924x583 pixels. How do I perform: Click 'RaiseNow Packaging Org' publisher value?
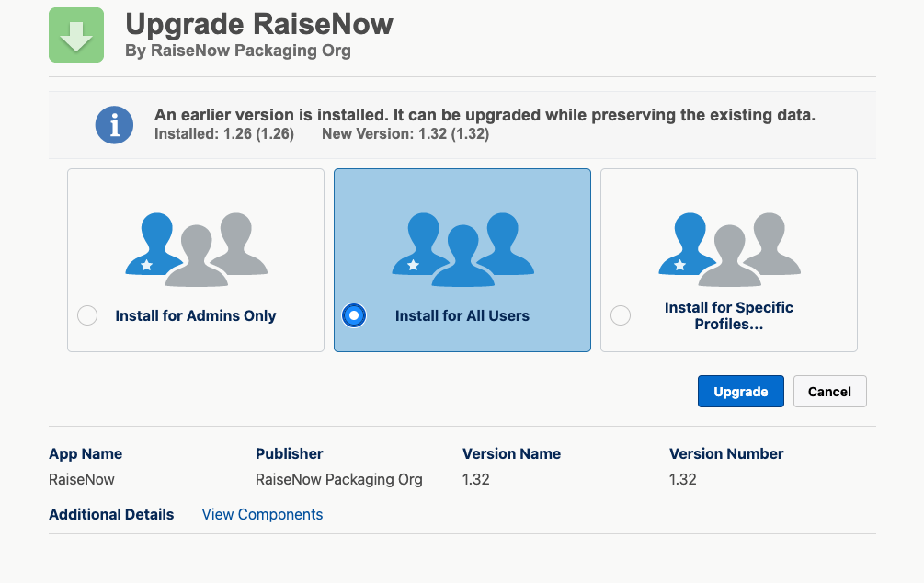(x=339, y=480)
